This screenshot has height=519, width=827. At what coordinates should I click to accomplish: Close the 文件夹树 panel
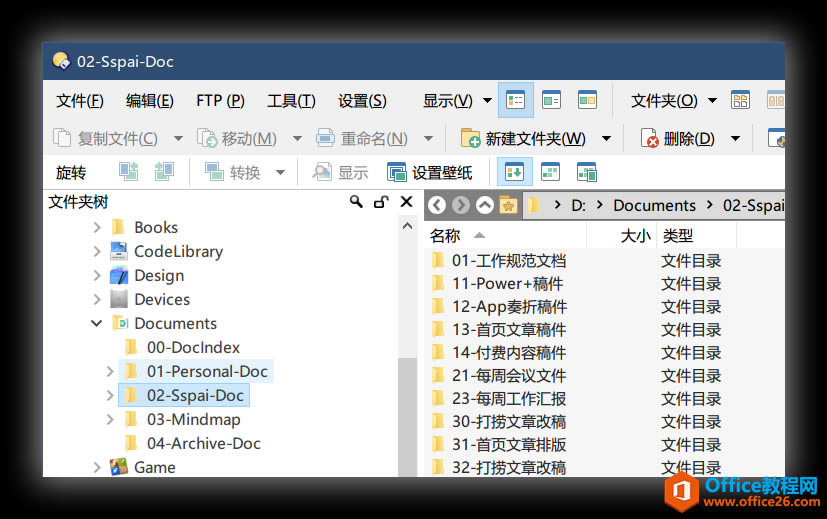pos(406,201)
